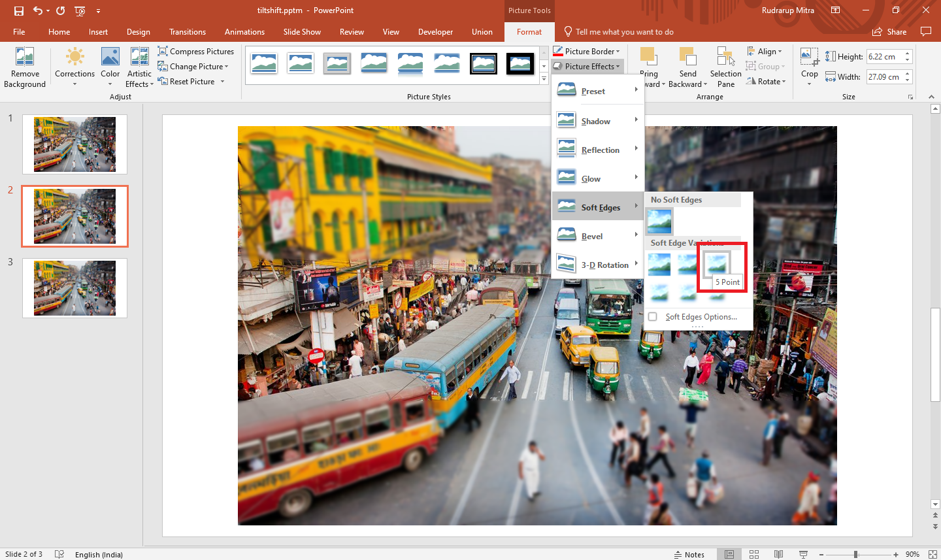Choose the No Soft Edges thumbnail
941x560 pixels.
tap(659, 222)
